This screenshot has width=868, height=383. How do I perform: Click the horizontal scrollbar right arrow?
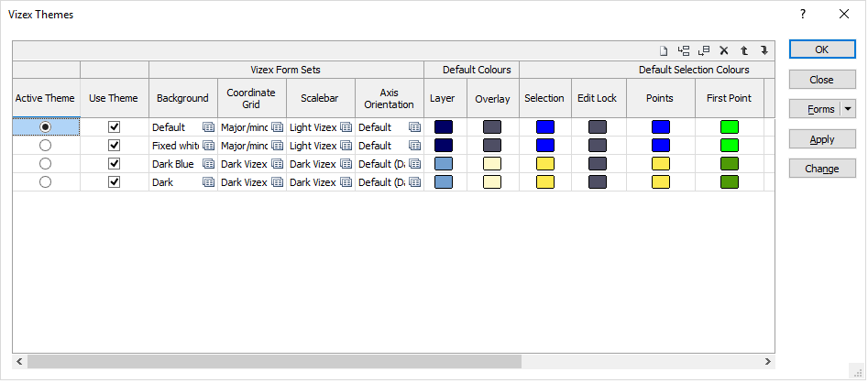768,361
